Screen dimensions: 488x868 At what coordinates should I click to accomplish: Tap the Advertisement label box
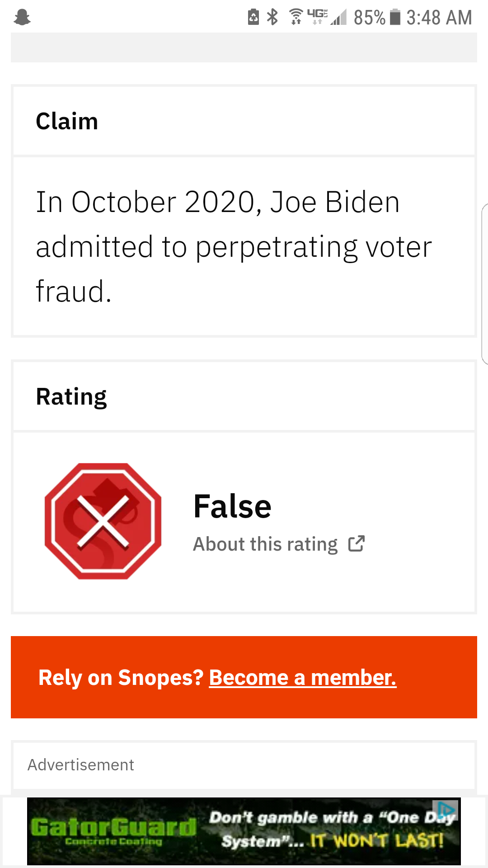pyautogui.click(x=244, y=765)
